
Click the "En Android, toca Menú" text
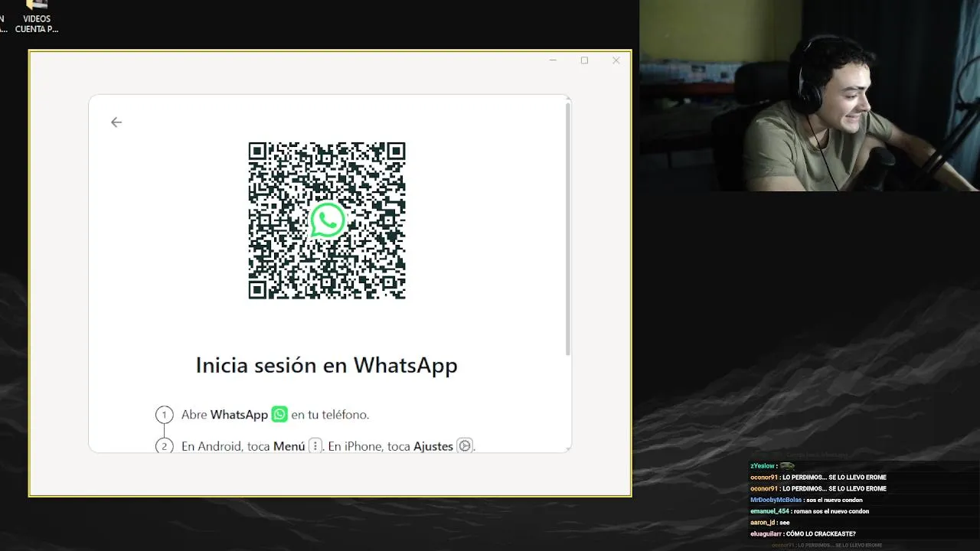pos(243,446)
